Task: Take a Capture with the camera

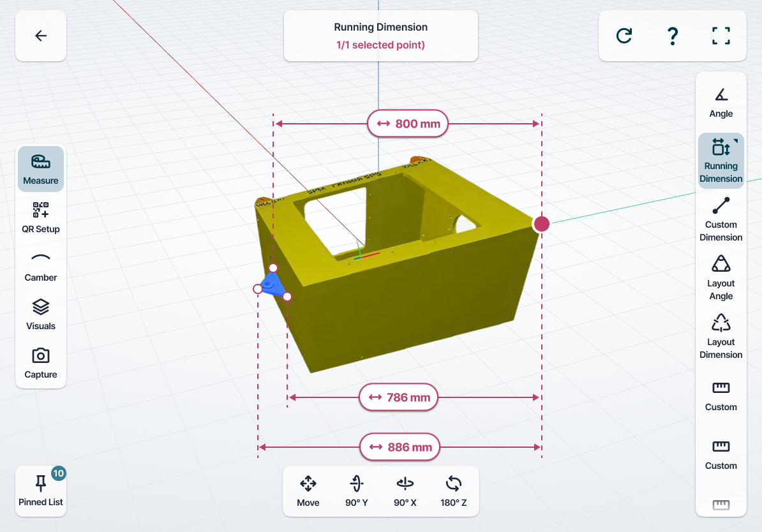Action: pyautogui.click(x=41, y=363)
